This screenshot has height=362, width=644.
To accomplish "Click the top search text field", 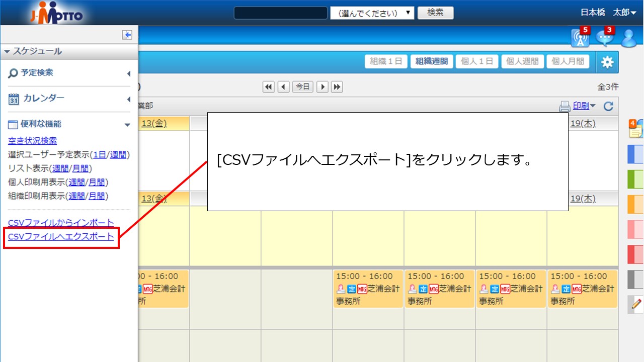I will pos(281,13).
